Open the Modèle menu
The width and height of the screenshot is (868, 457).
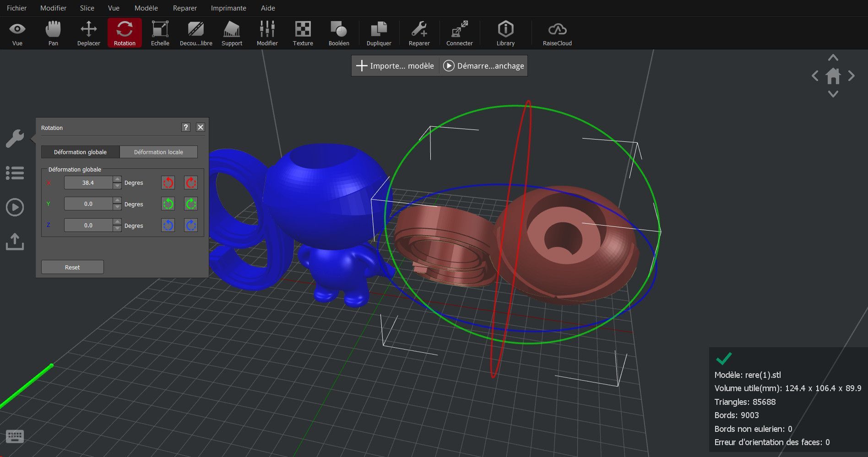tap(146, 8)
